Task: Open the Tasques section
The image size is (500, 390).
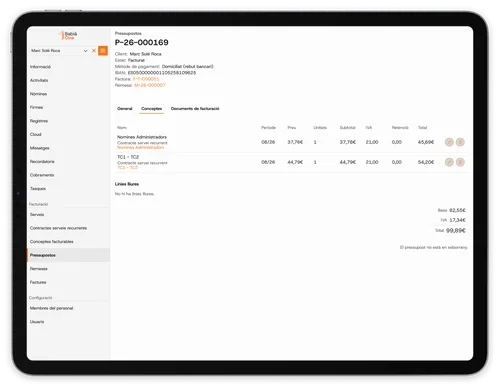Action: coord(38,189)
